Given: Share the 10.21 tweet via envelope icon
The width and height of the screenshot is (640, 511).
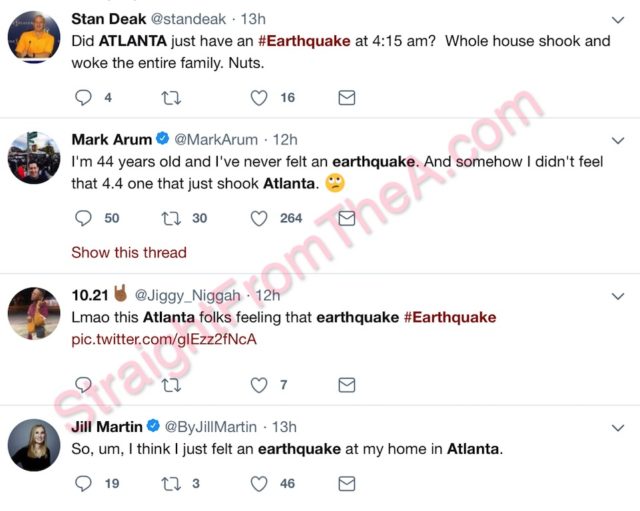Looking at the screenshot, I should (346, 385).
